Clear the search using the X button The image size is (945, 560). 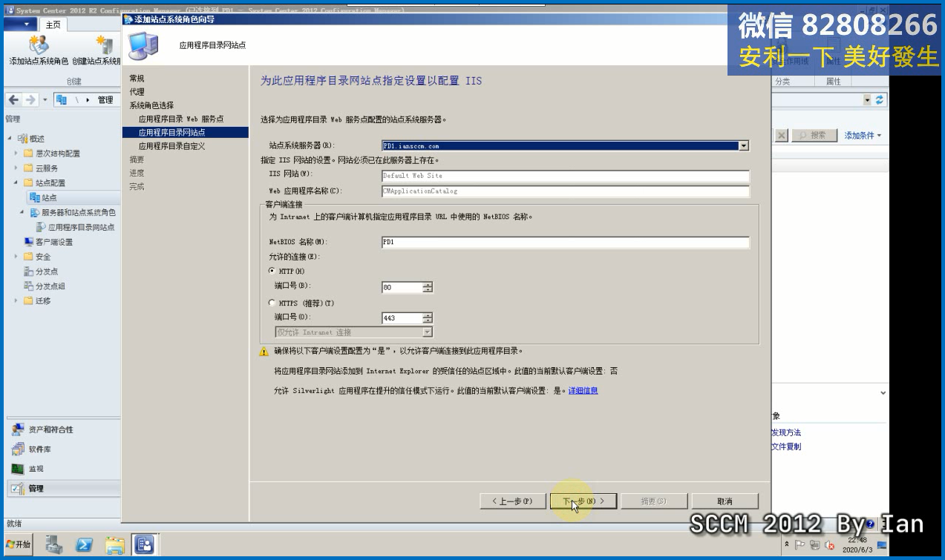pyautogui.click(x=782, y=135)
